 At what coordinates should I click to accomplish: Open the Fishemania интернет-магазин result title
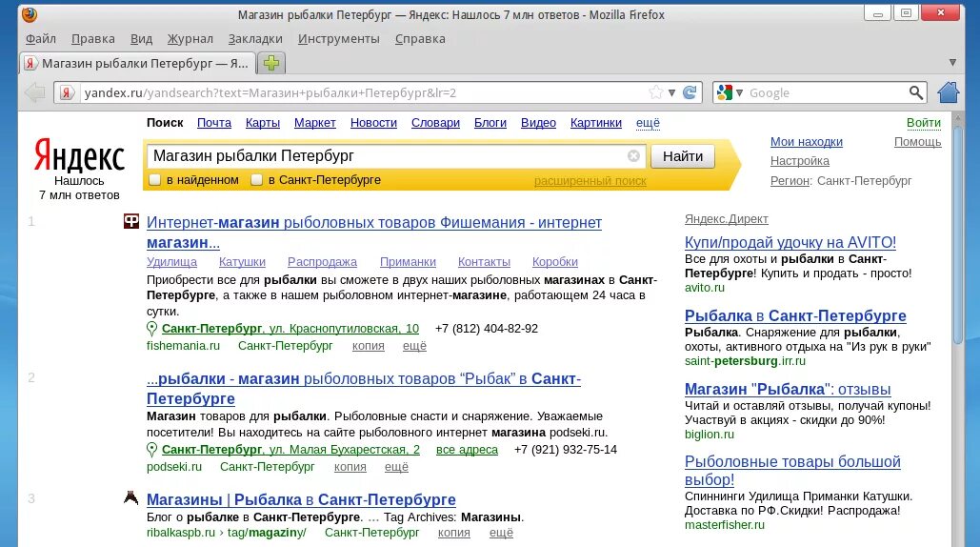373,232
